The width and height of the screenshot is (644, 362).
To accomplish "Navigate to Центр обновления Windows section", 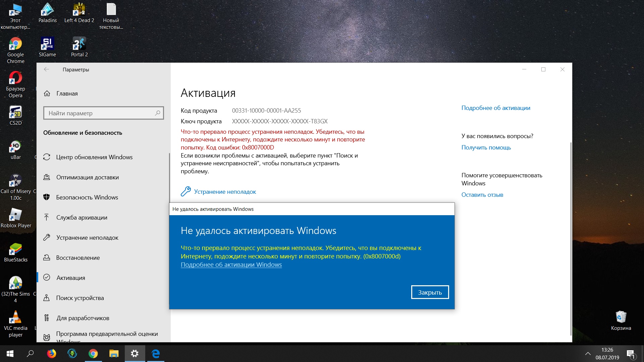I will (x=95, y=157).
